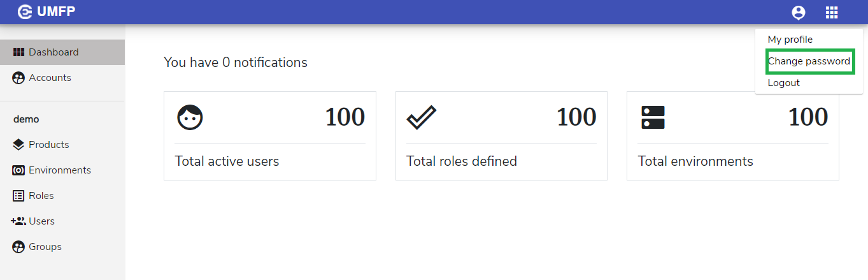Click the Accounts sidebar icon
The width and height of the screenshot is (868, 280).
coord(18,78)
